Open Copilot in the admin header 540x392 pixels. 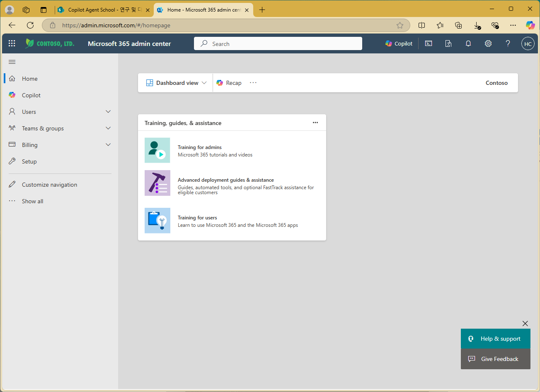pos(399,43)
